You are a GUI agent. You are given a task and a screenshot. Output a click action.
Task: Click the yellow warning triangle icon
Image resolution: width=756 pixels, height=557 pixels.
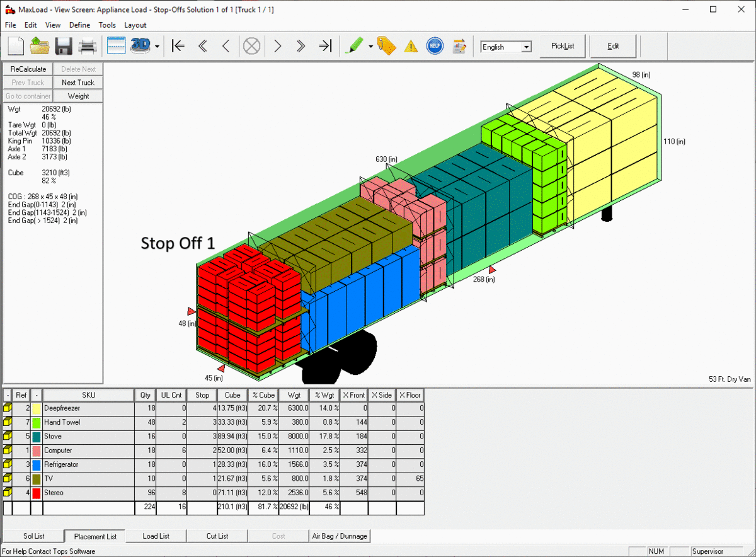tap(411, 46)
